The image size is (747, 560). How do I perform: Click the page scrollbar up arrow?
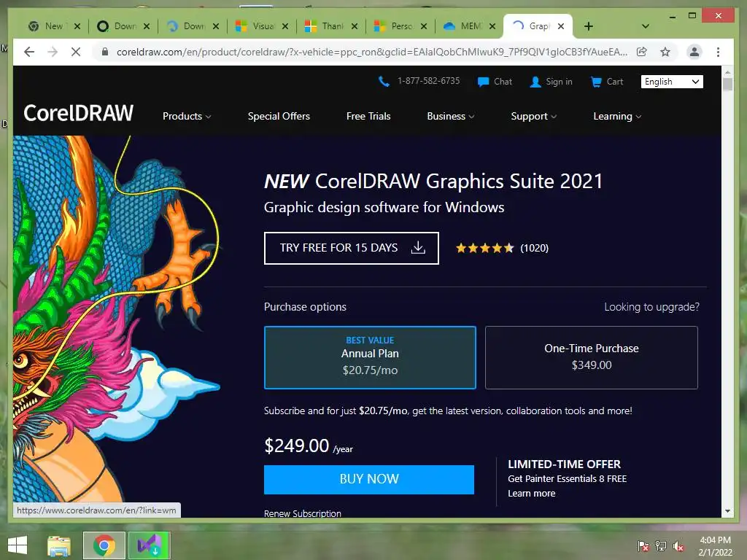coord(727,72)
